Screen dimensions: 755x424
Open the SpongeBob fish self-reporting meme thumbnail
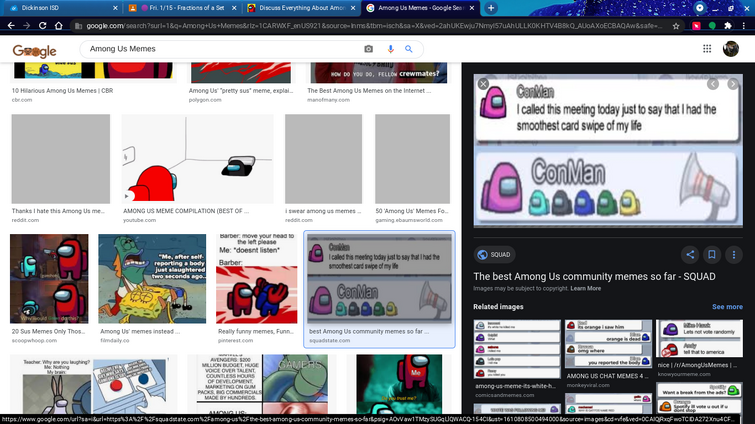coord(152,279)
